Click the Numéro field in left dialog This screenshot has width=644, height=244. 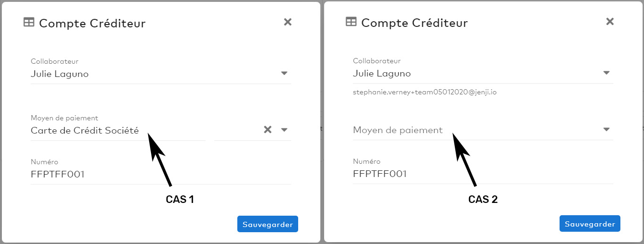pos(161,174)
